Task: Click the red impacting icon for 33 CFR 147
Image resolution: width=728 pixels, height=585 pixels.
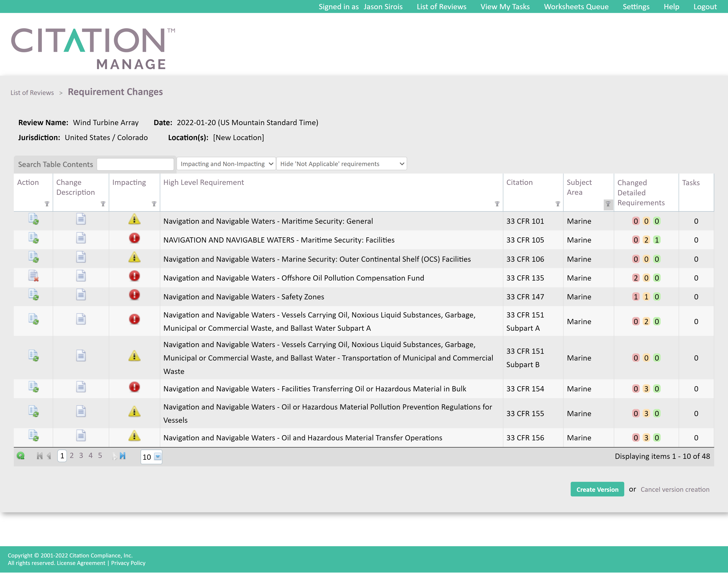Action: 134,295
